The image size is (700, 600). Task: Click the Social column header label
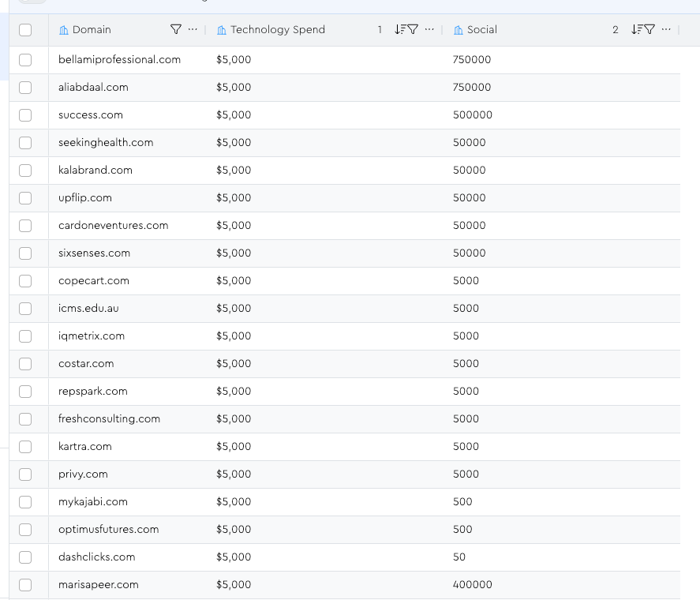coord(481,30)
